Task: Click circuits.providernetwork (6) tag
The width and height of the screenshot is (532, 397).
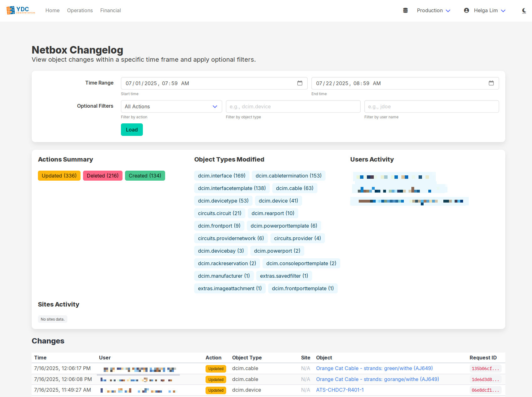Action: point(231,238)
